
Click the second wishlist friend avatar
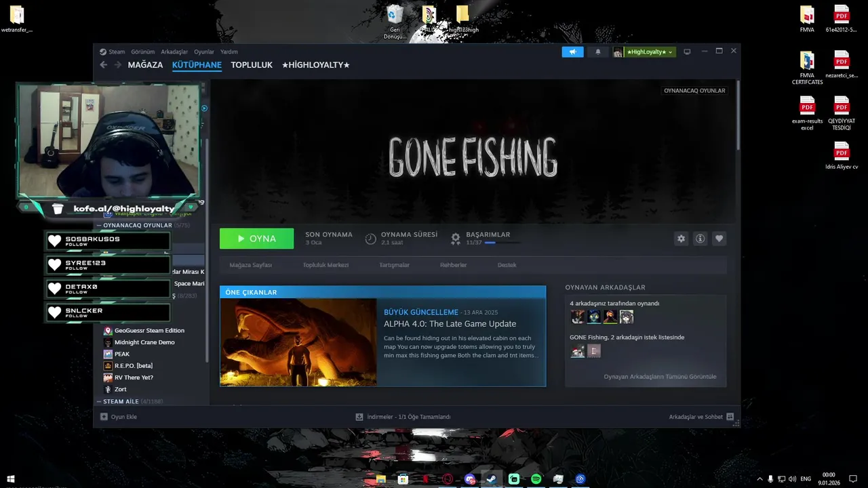coord(594,351)
